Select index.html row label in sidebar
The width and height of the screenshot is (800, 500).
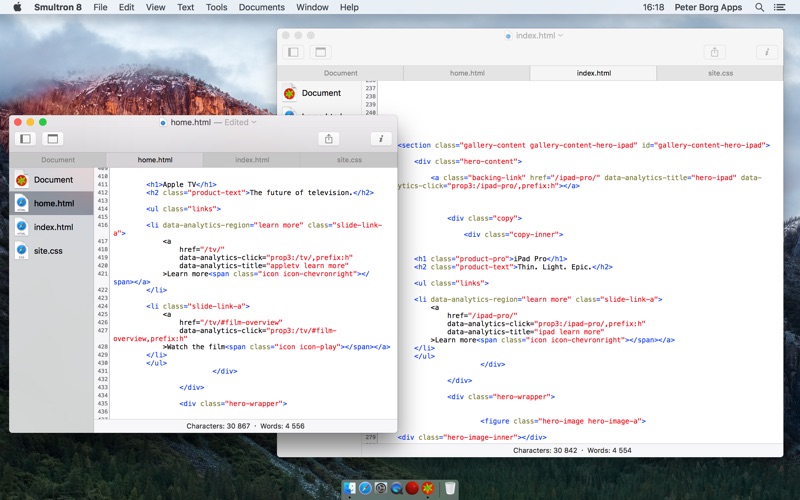click(54, 227)
